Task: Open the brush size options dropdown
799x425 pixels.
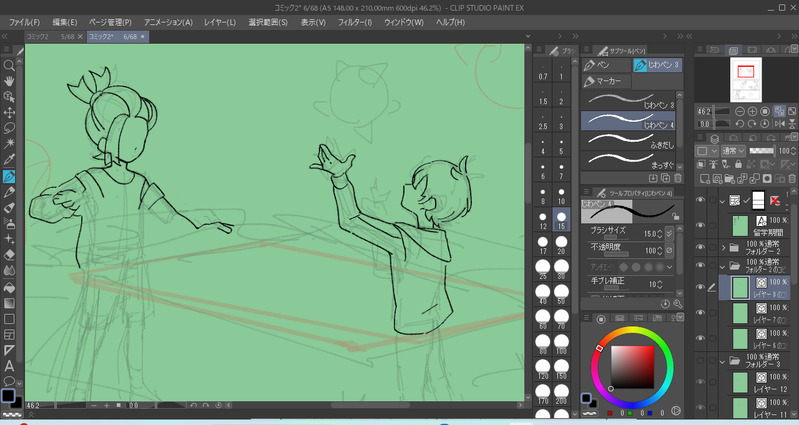Action: point(670,233)
